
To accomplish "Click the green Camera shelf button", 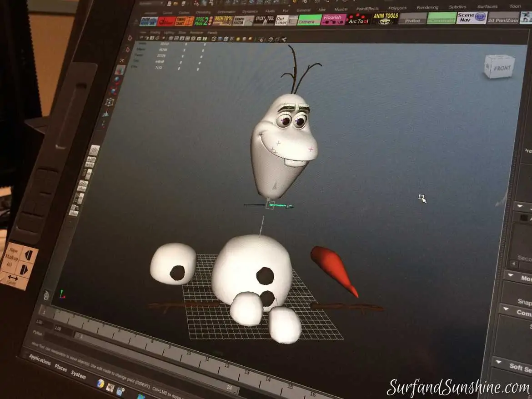I will click(310, 20).
